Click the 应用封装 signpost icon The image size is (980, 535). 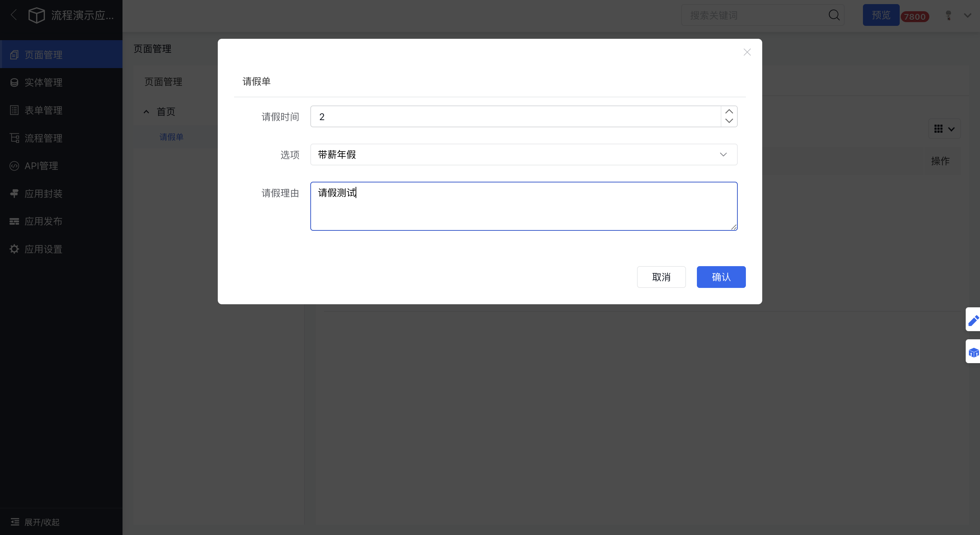click(14, 193)
